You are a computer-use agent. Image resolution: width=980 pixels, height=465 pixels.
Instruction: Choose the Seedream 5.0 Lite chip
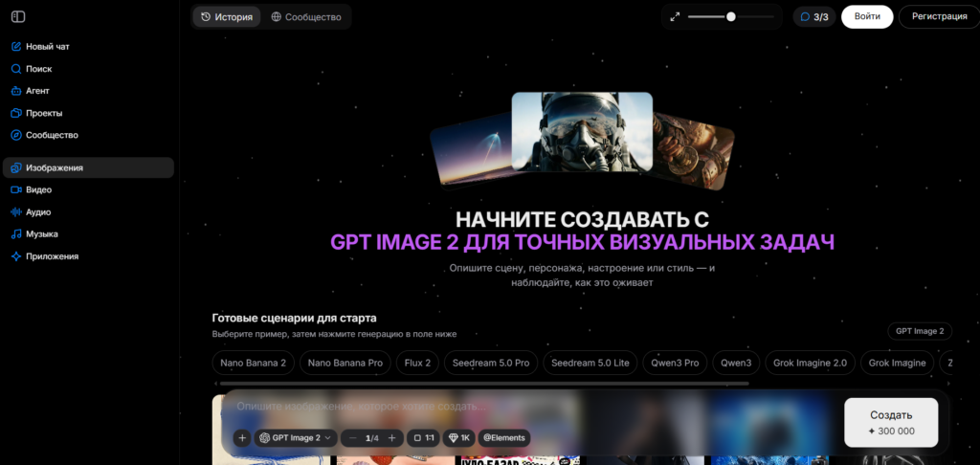coord(590,363)
